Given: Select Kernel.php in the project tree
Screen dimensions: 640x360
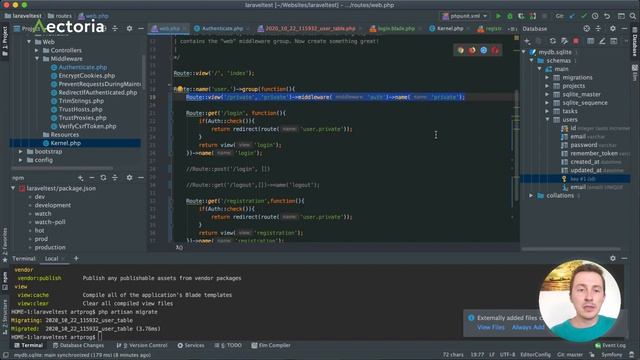Looking at the screenshot, I should click(x=75, y=143).
